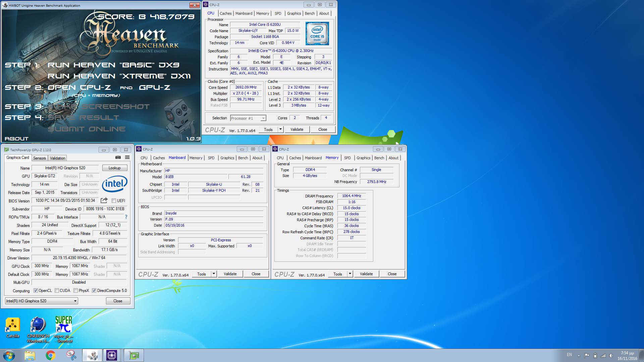Open the Intel(R) HD Graphics 520 GPU dropdown
The image size is (644, 362).
(41, 301)
